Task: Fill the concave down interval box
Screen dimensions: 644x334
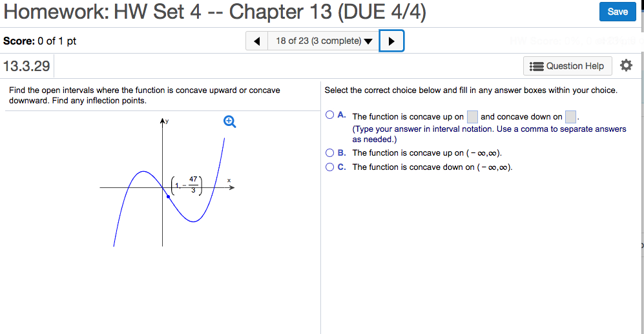Action: (570, 117)
